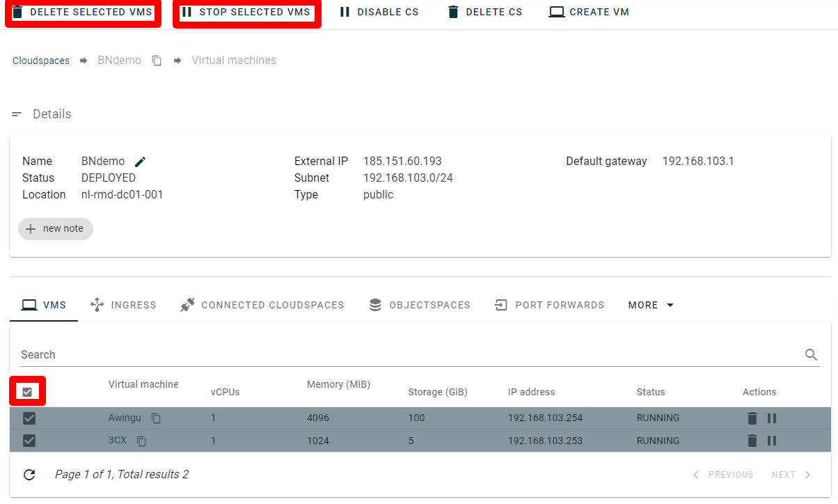The image size is (838, 504).
Task: Delete the 3CX VM via trash icon
Action: point(752,441)
